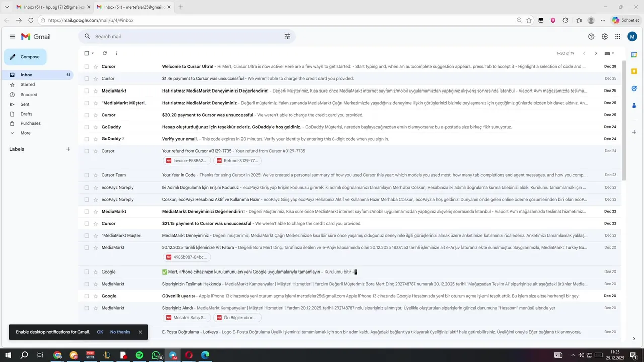Click the browser address bar URL
This screenshot has width=644, height=362.
point(91,20)
